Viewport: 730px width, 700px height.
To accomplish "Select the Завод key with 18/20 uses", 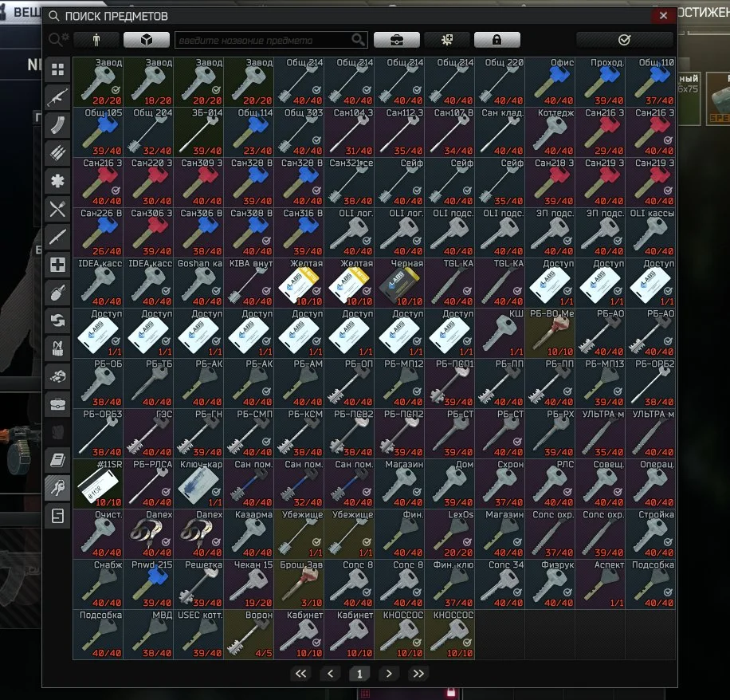I will pos(148,82).
